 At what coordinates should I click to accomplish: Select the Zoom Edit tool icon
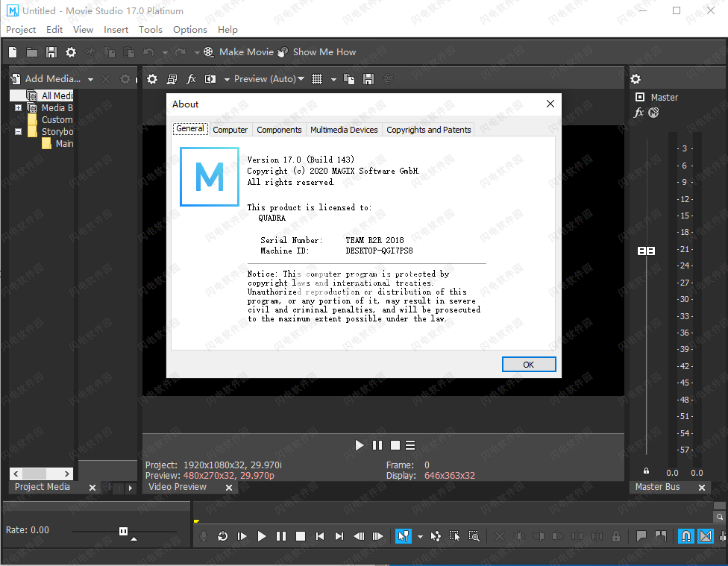(474, 536)
